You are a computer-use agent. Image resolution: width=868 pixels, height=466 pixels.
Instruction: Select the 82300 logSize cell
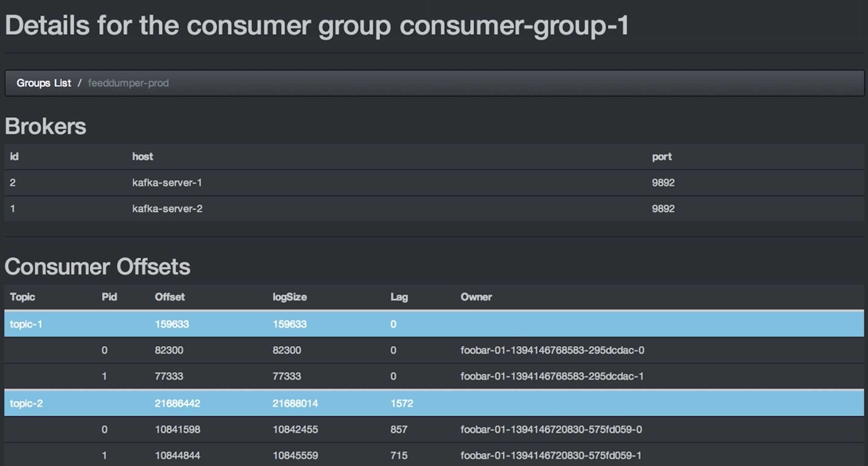[x=287, y=350]
